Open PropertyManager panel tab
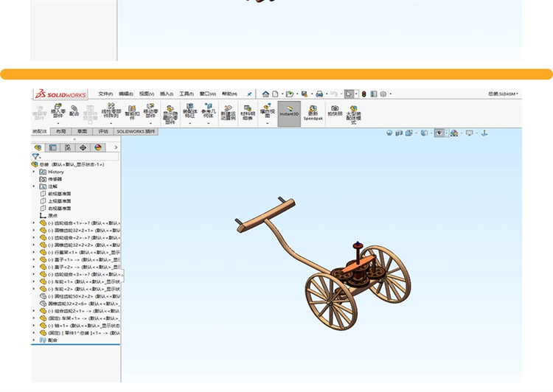This screenshot has height=392, width=553. click(53, 147)
